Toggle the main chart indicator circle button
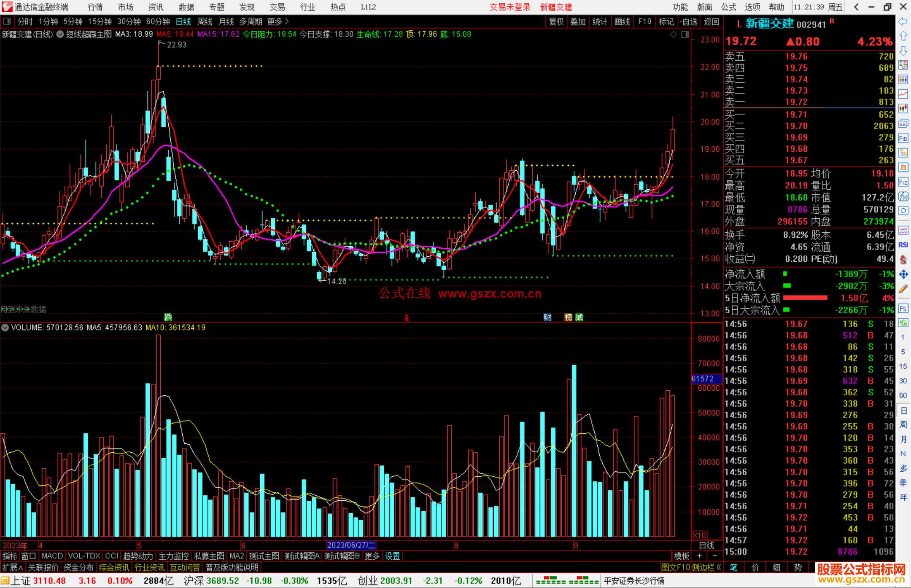The height and width of the screenshot is (588, 911). pos(60,34)
